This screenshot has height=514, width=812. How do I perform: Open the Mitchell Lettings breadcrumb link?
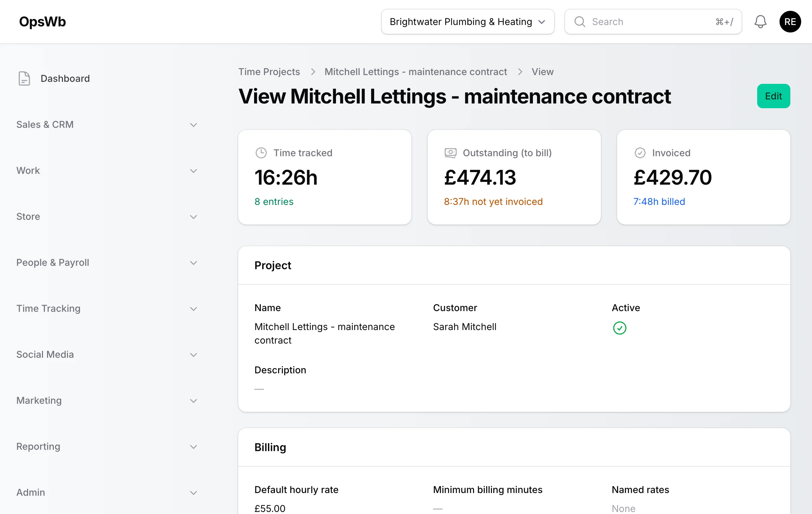tap(415, 72)
